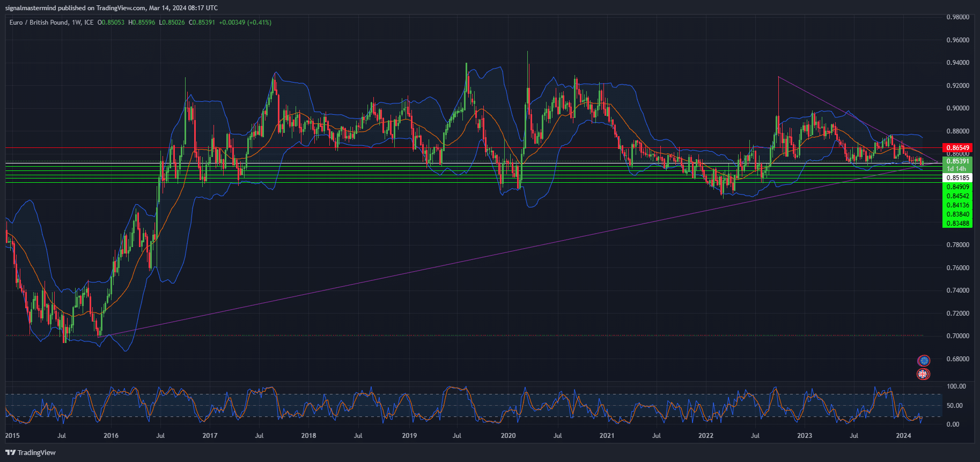Screen dimensions: 980x462
Task: Click the ICE exchange label in legend
Action: [x=89, y=23]
